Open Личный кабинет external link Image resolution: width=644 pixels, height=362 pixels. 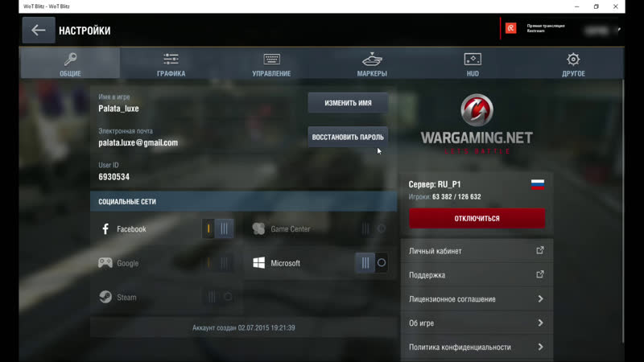[x=477, y=251]
